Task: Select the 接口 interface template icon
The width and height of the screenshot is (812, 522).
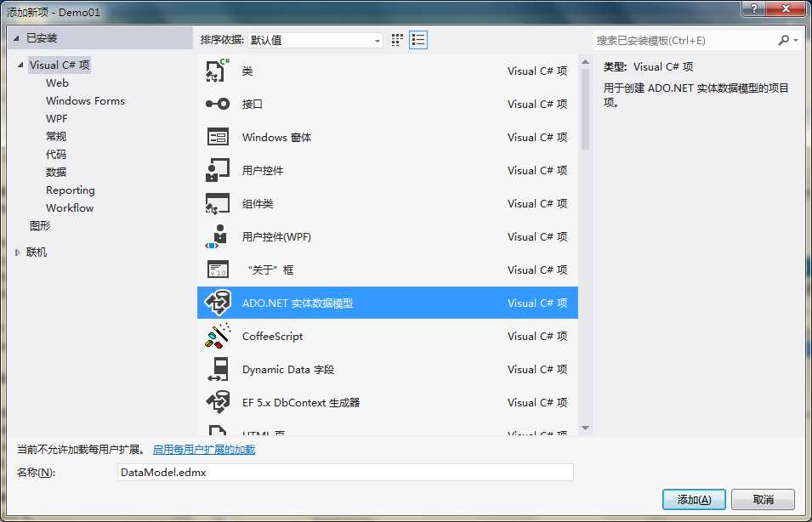Action: coord(218,104)
